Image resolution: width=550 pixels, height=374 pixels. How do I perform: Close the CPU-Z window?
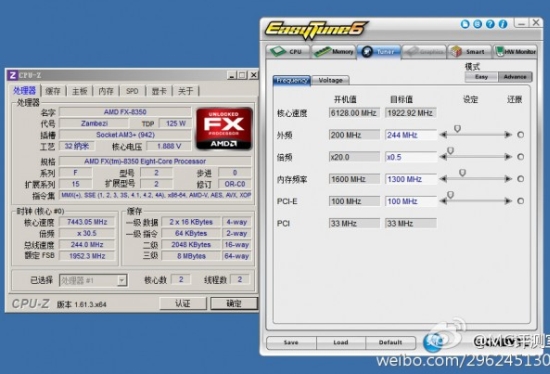pos(254,75)
